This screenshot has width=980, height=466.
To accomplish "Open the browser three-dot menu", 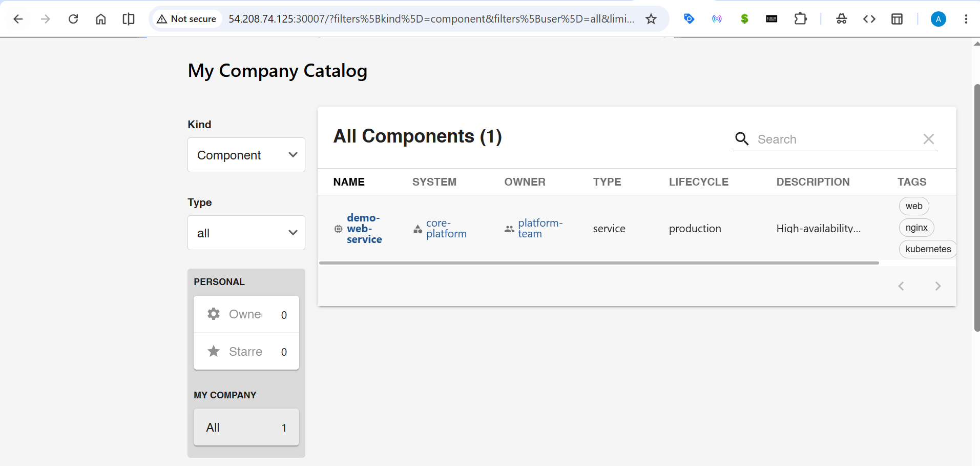I will coord(966,19).
